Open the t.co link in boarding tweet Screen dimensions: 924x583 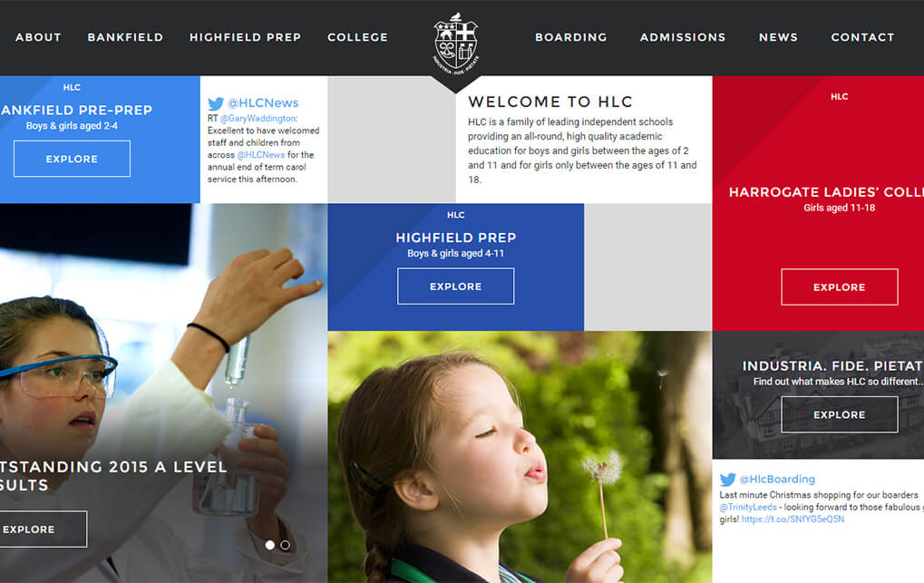[793, 520]
